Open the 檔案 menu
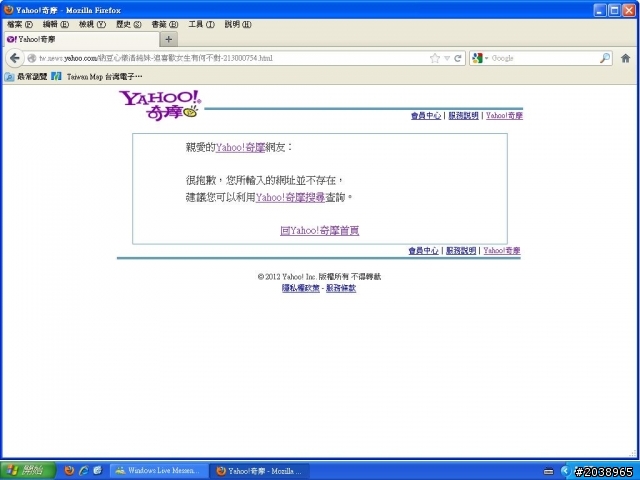The width and height of the screenshot is (640, 480). click(x=20, y=24)
